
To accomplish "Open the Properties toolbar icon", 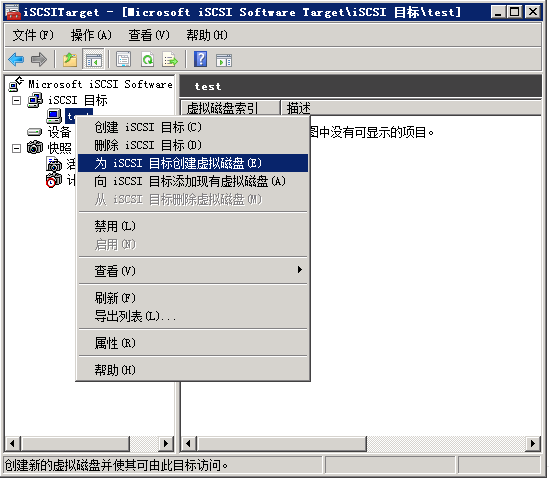I will (124, 60).
